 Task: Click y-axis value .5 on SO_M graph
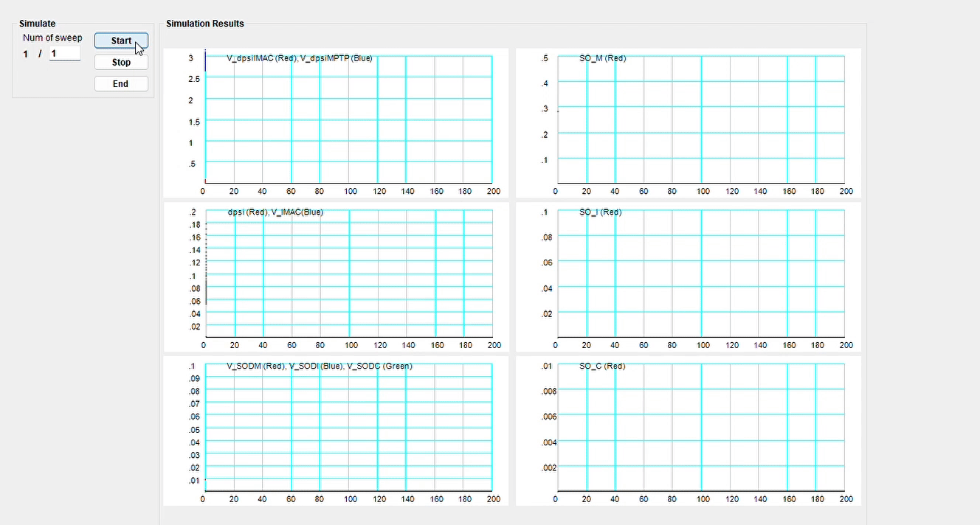[545, 58]
